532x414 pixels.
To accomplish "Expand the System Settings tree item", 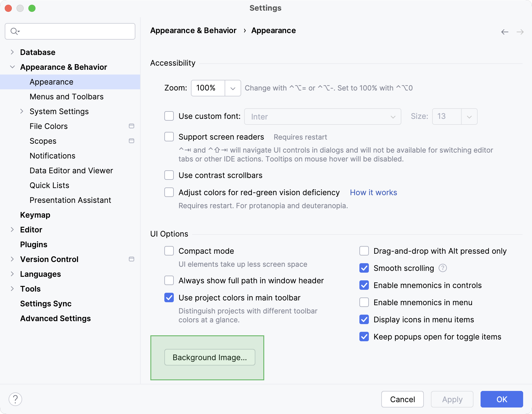I will 22,111.
